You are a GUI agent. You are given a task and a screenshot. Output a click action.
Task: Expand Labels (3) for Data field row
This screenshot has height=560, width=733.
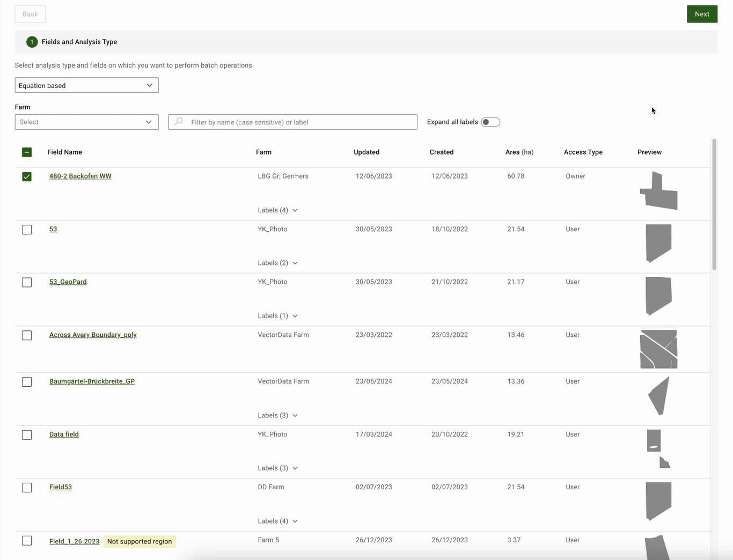tap(277, 468)
